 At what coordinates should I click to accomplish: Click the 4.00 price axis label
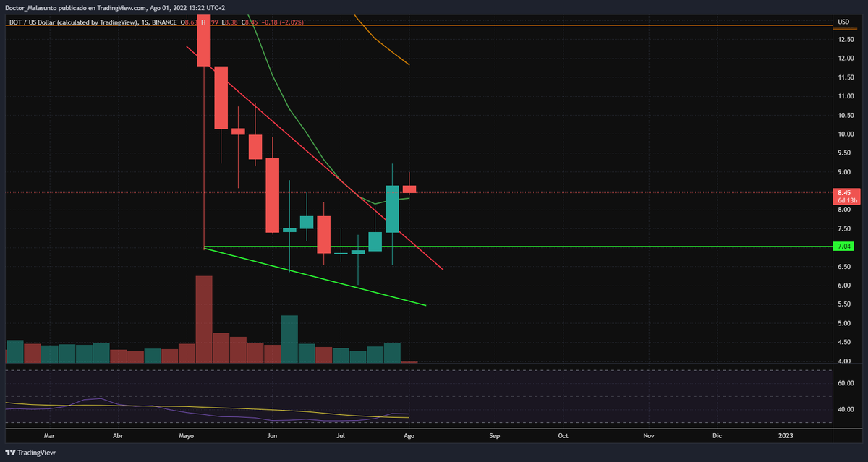pyautogui.click(x=844, y=362)
